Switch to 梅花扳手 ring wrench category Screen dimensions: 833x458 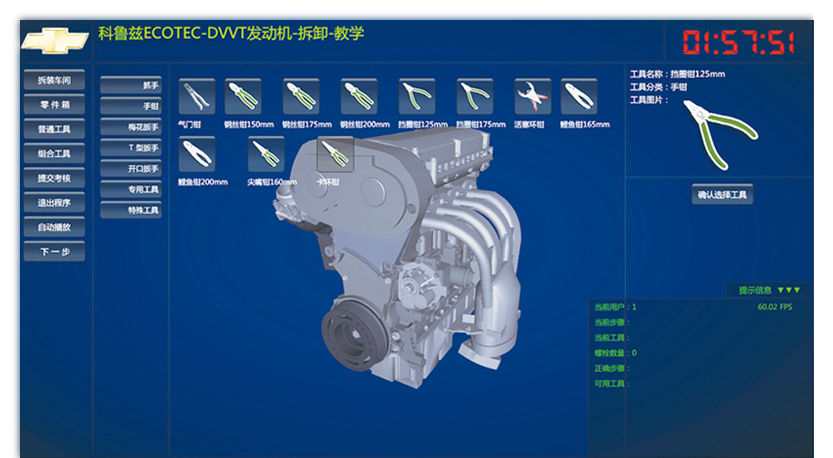[131, 127]
